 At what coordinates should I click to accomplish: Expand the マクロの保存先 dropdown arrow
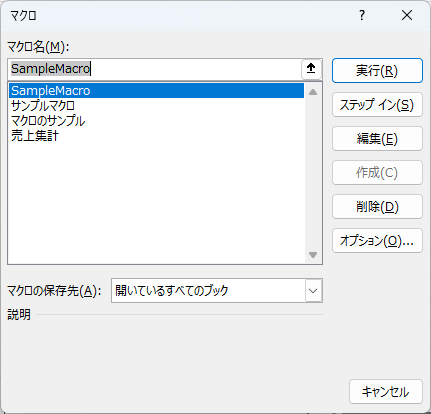coord(313,291)
